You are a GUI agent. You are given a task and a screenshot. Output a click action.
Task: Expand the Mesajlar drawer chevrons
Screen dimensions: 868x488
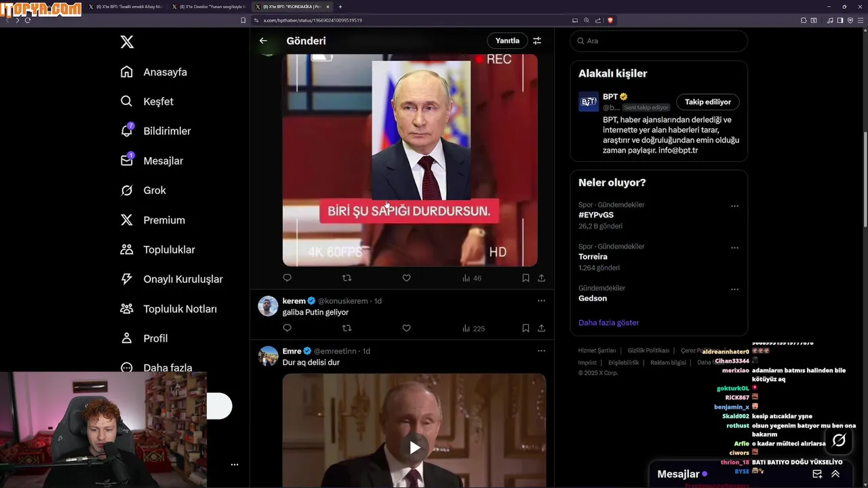point(835,474)
